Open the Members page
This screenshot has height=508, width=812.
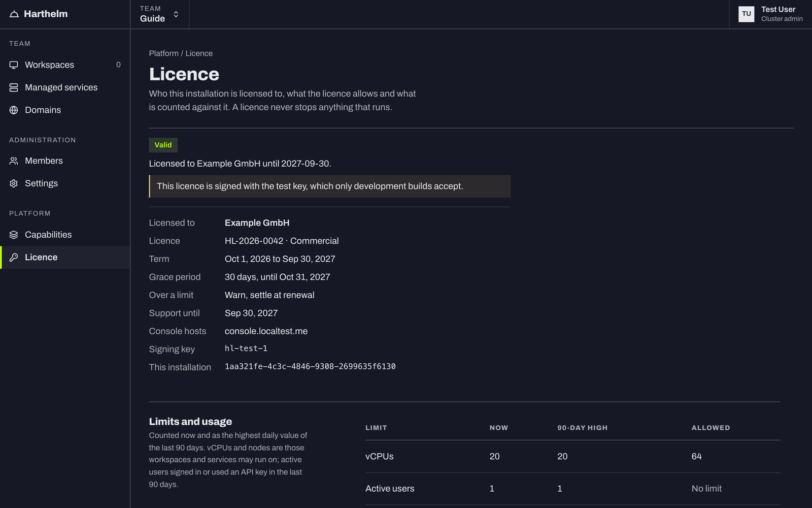[x=65, y=161]
